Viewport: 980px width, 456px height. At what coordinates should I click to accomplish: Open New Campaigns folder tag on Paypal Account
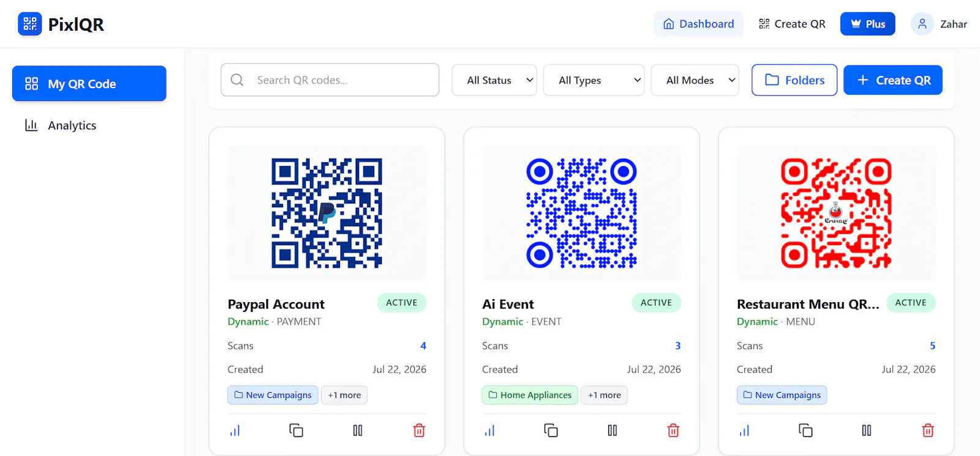[x=273, y=395]
